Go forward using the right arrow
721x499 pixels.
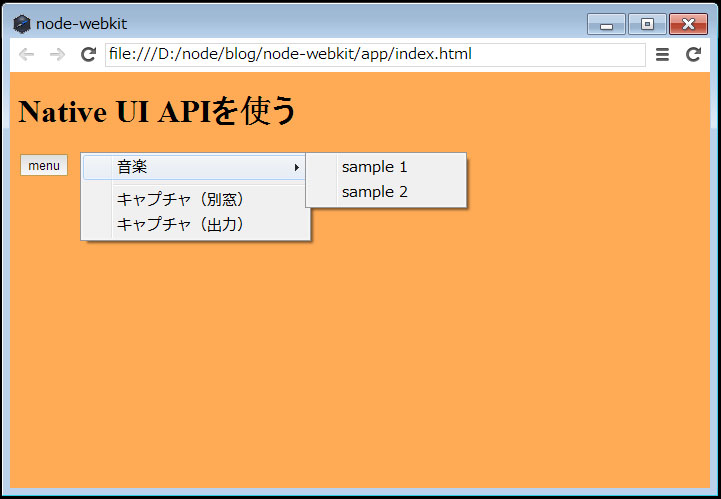click(x=57, y=55)
